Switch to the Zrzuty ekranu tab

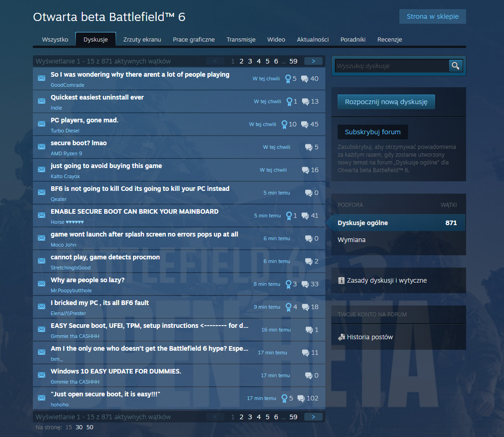(x=142, y=40)
